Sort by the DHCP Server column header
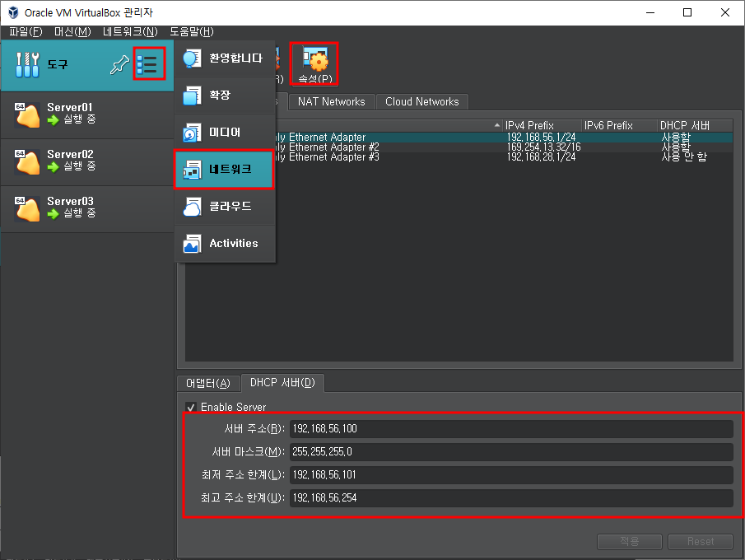This screenshot has width=745, height=560. click(695, 125)
